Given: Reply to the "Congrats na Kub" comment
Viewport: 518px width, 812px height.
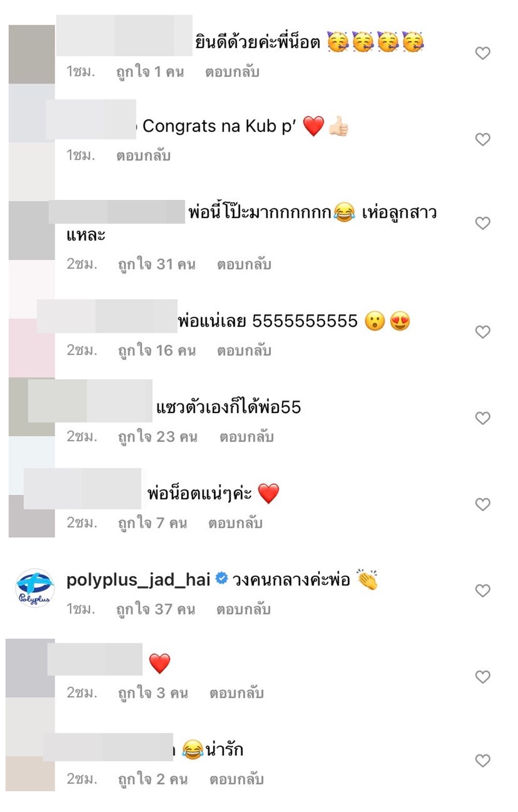Looking at the screenshot, I should point(143,155).
